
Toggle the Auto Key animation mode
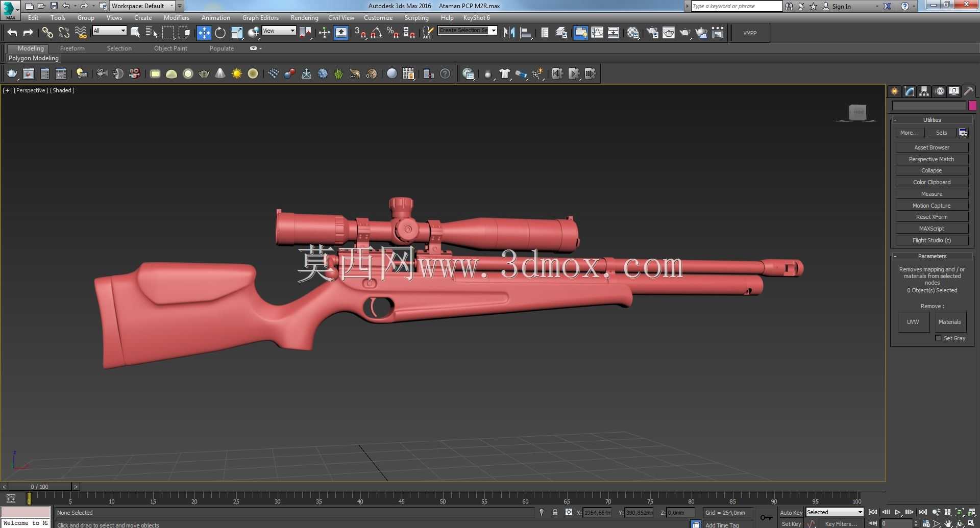point(791,513)
